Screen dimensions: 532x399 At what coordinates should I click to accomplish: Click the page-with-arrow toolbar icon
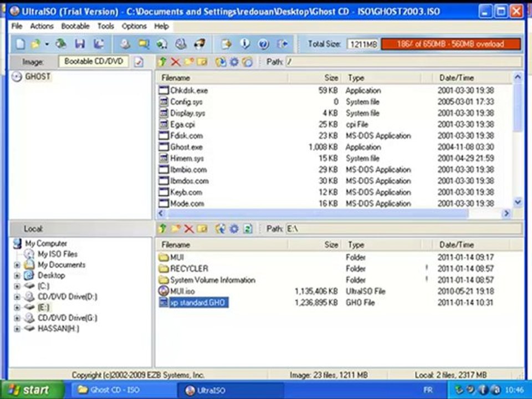click(226, 44)
